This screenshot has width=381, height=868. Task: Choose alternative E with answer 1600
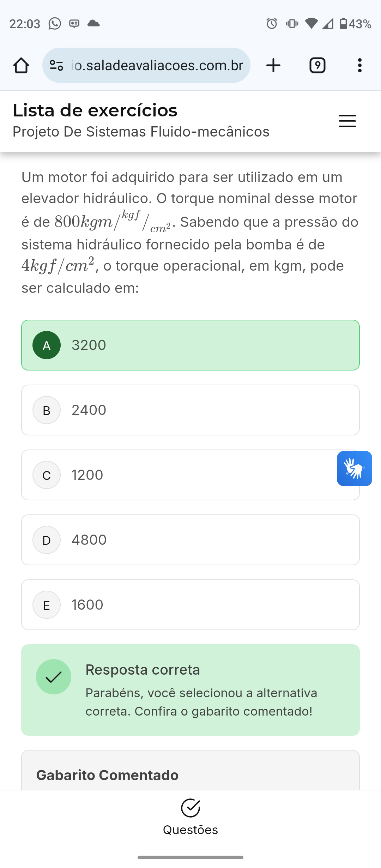(x=190, y=605)
